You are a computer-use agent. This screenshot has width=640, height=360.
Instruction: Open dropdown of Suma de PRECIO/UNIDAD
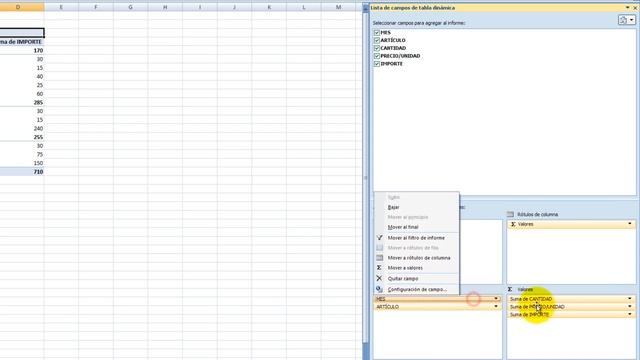pos(630,307)
